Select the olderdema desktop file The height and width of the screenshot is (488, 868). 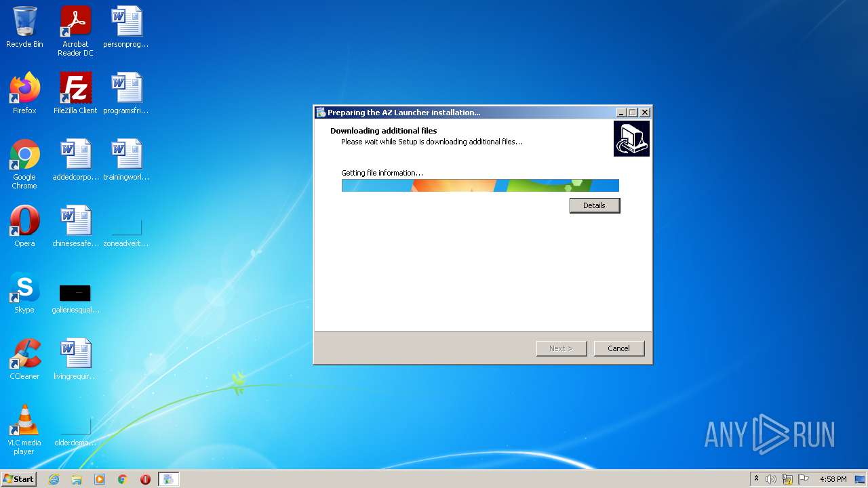[75, 431]
